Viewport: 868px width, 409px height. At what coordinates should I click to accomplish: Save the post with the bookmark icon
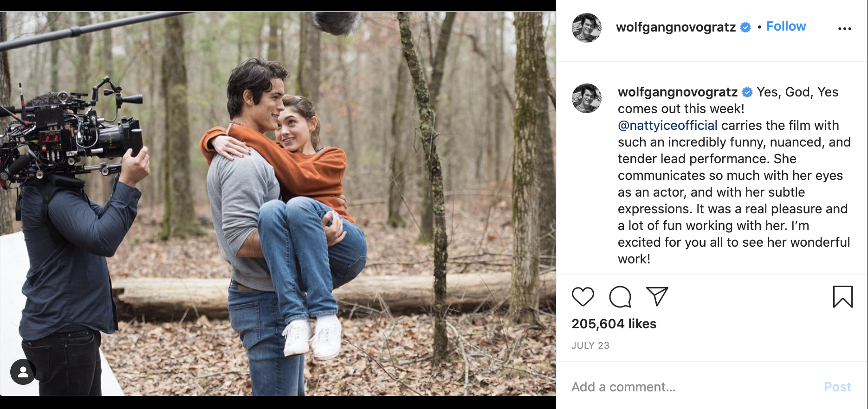pyautogui.click(x=842, y=297)
